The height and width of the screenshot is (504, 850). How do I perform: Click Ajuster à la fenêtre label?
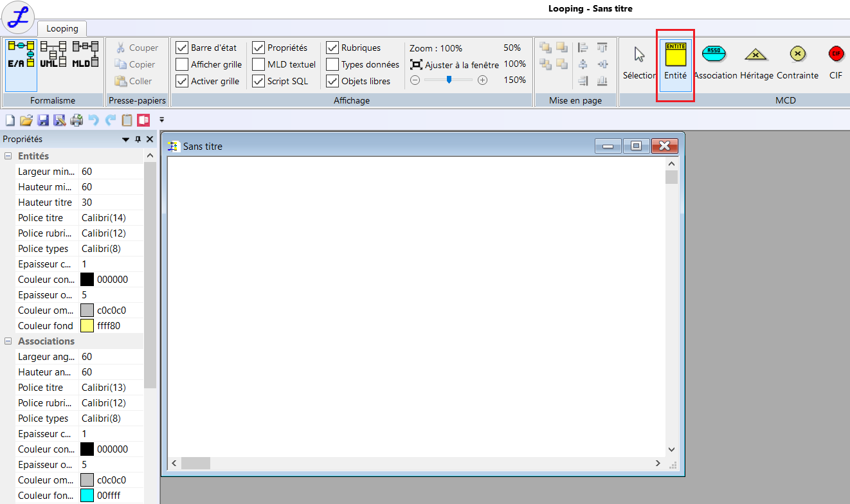[x=462, y=65]
